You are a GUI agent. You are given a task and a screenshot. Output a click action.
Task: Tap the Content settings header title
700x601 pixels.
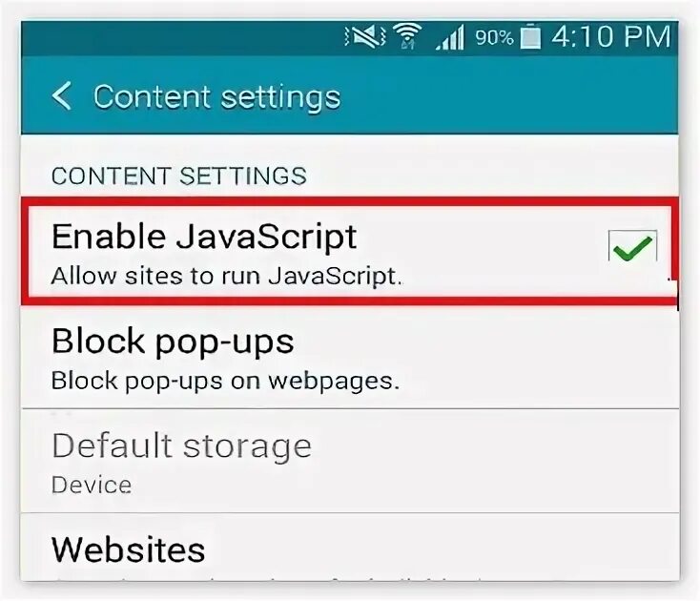coord(216,96)
